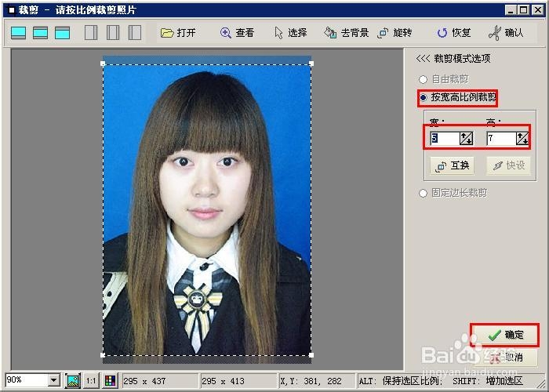
Task: Click the 查看 (View) magnifier tool
Action: (237, 33)
